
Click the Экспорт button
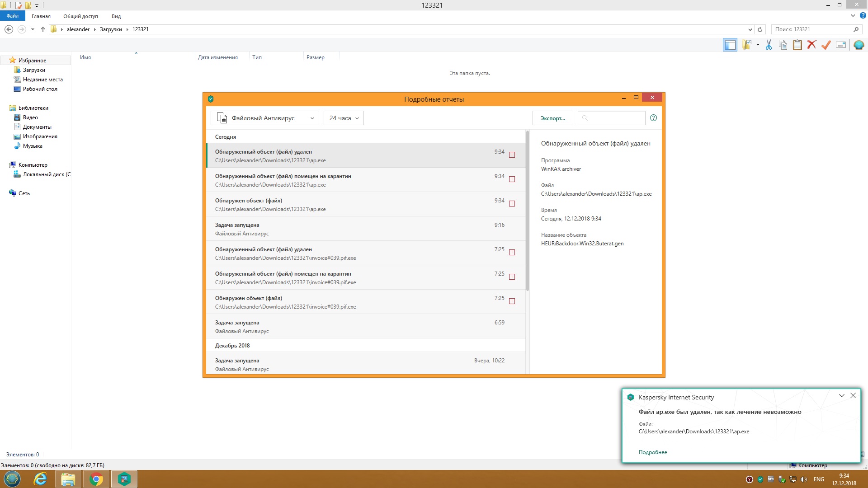pyautogui.click(x=552, y=118)
